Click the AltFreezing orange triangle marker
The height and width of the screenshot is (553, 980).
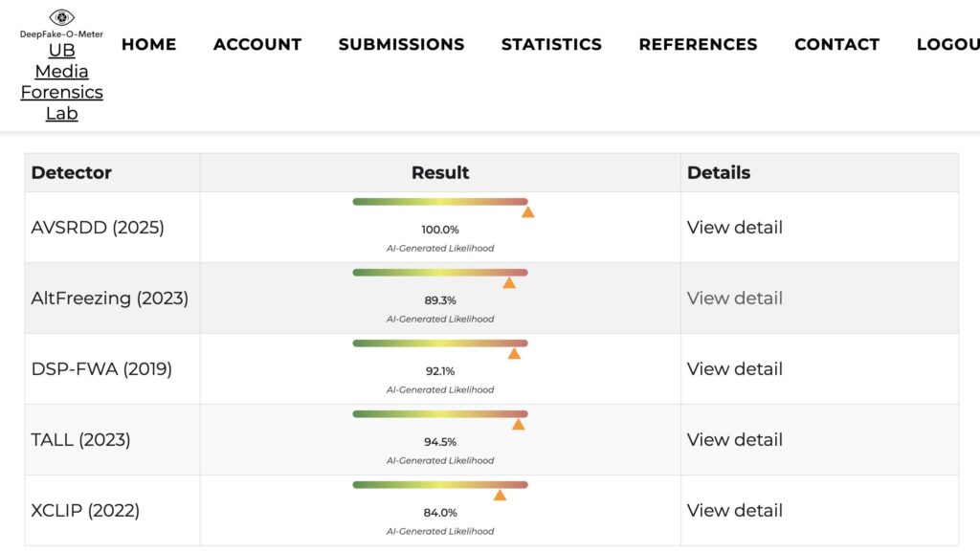[x=509, y=282]
